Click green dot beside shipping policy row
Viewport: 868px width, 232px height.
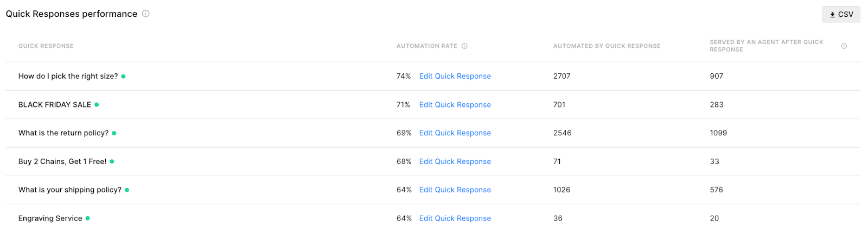(127, 190)
